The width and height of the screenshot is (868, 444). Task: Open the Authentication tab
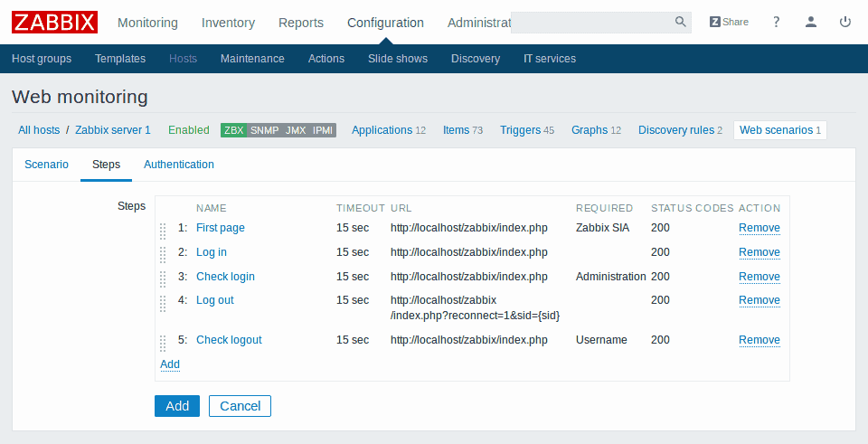point(179,165)
